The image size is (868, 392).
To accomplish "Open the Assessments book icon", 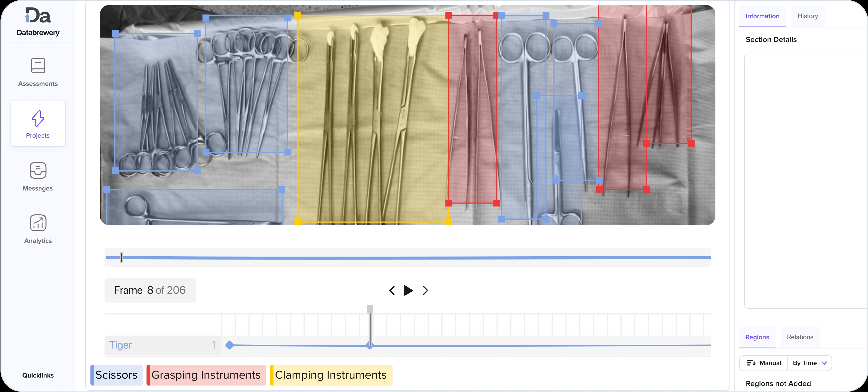I will [38, 66].
